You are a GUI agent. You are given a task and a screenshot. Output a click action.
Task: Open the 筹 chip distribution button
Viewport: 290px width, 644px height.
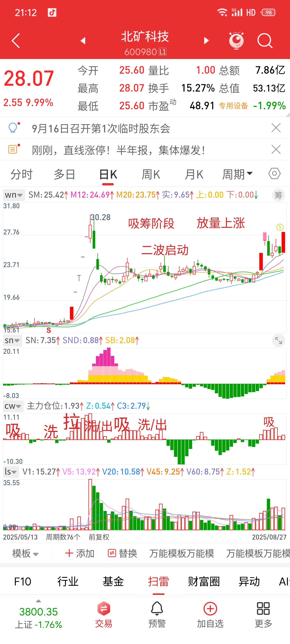(279, 195)
